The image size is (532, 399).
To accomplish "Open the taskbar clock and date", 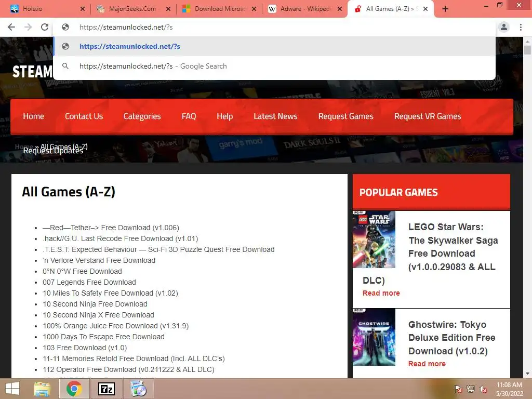I will 509,389.
